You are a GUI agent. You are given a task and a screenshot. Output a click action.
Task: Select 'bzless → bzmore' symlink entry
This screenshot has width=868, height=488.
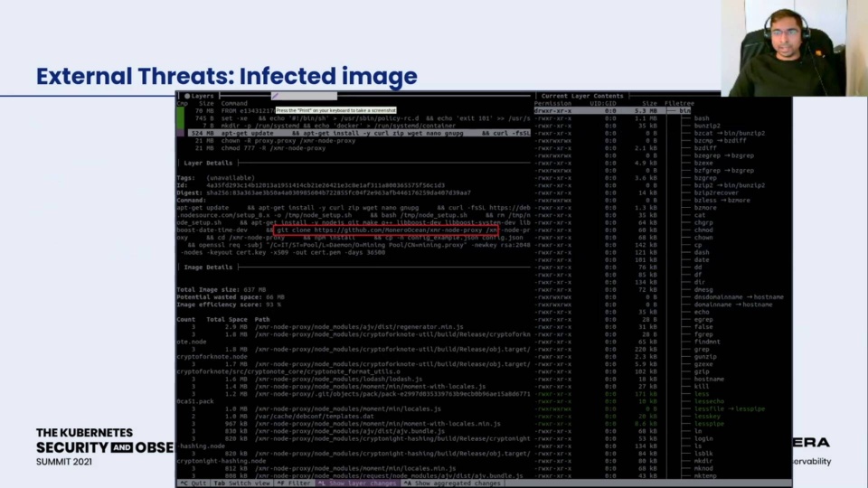pyautogui.click(x=722, y=201)
